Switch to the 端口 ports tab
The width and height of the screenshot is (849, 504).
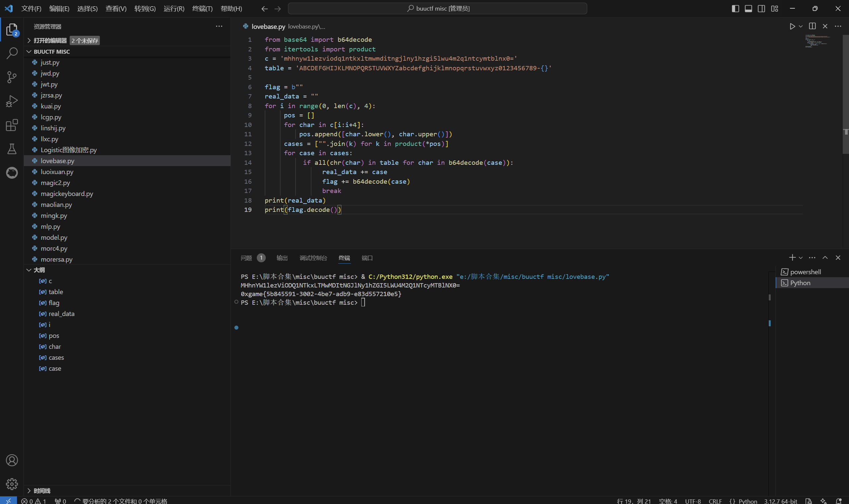pyautogui.click(x=367, y=258)
